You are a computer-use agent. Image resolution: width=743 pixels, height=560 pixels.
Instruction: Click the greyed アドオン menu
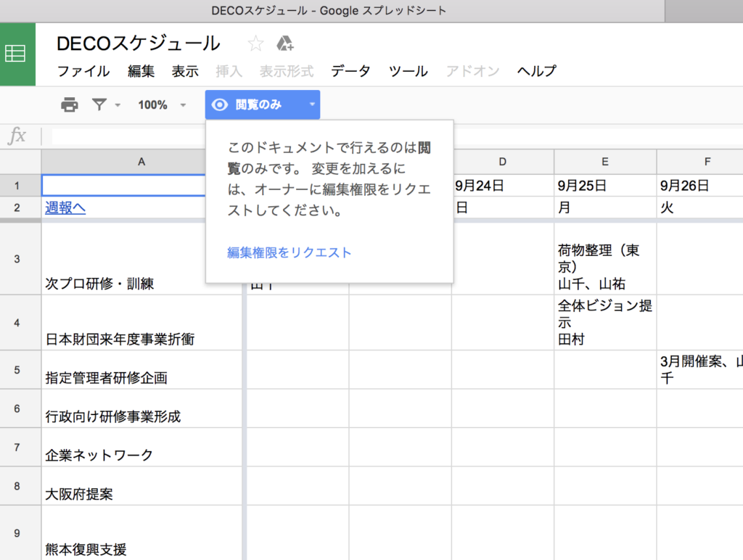coord(472,71)
